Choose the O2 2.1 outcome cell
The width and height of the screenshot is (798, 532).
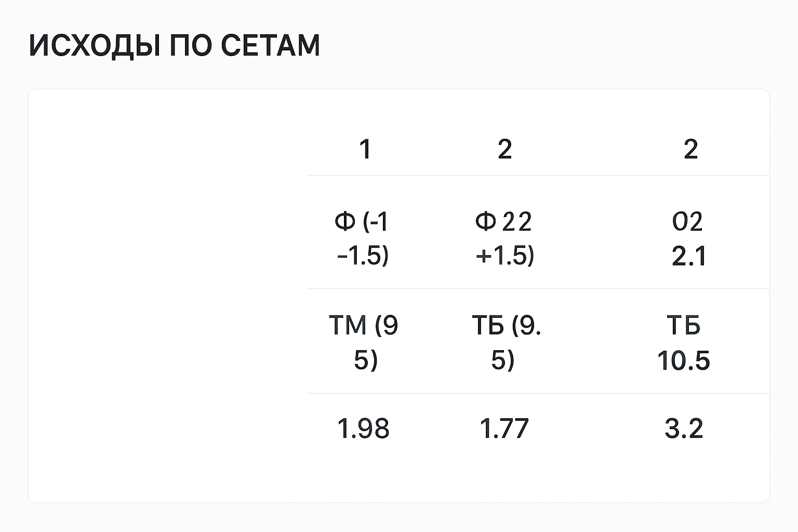coord(688,239)
